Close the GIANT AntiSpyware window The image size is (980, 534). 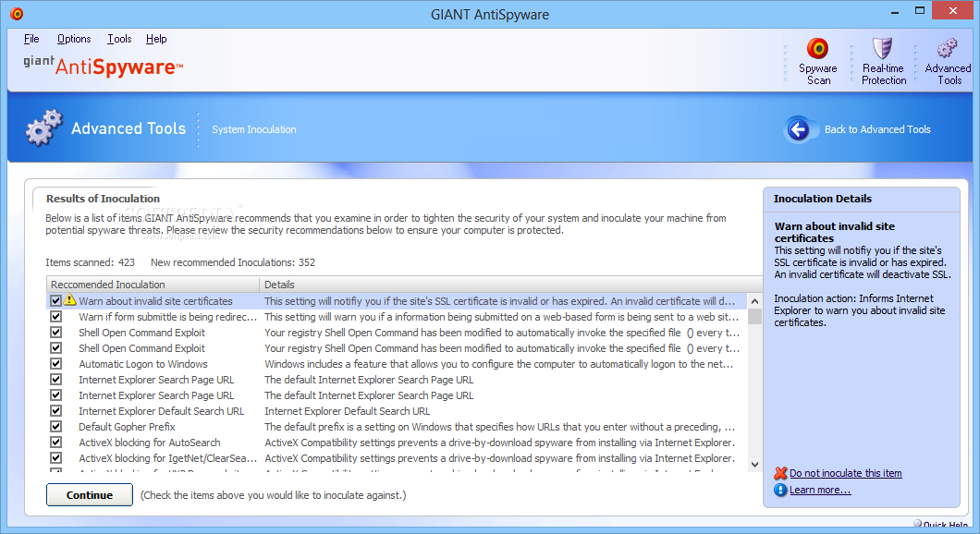click(x=952, y=10)
